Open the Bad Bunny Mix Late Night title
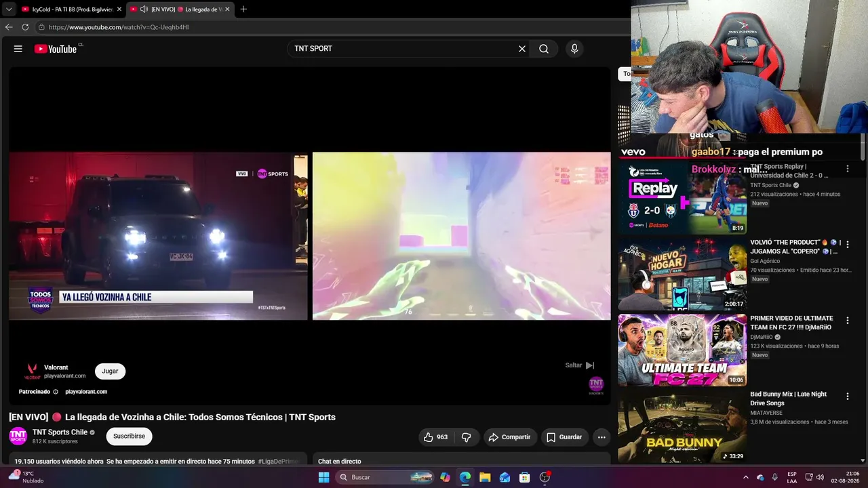This screenshot has height=488, width=868. [x=789, y=399]
